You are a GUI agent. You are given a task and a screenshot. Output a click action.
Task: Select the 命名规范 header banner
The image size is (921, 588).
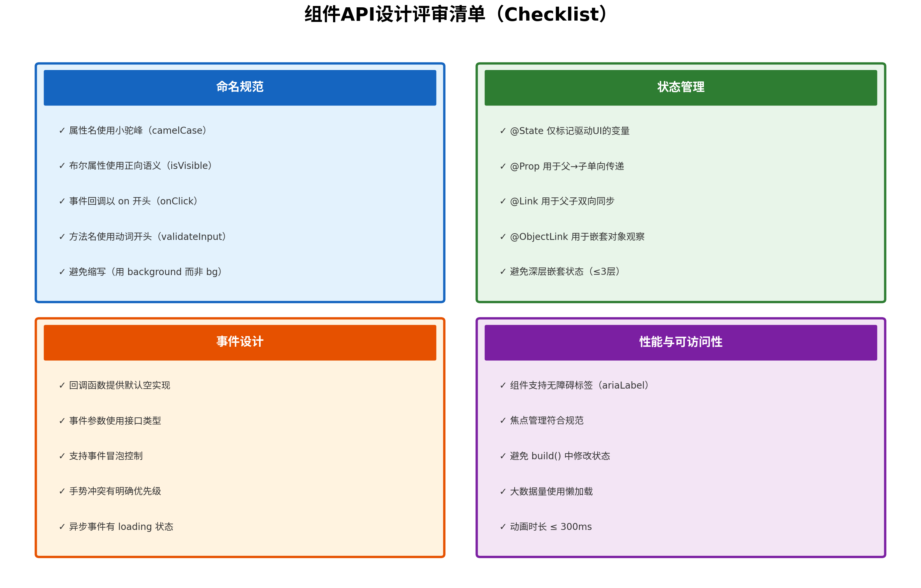pos(240,88)
